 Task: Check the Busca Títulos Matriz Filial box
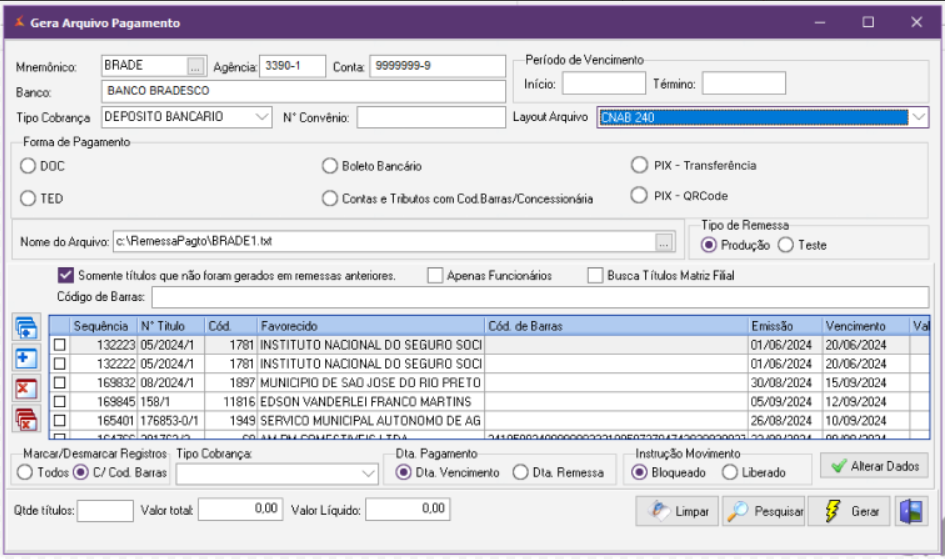pyautogui.click(x=595, y=275)
